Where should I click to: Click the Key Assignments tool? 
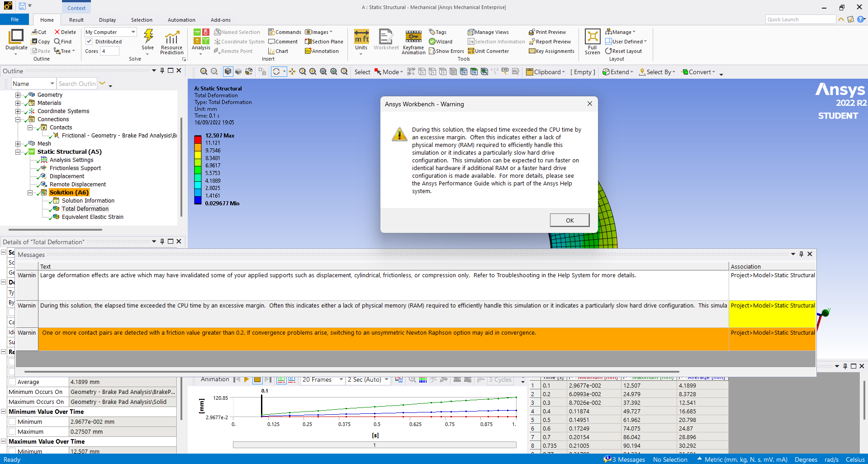(x=551, y=51)
